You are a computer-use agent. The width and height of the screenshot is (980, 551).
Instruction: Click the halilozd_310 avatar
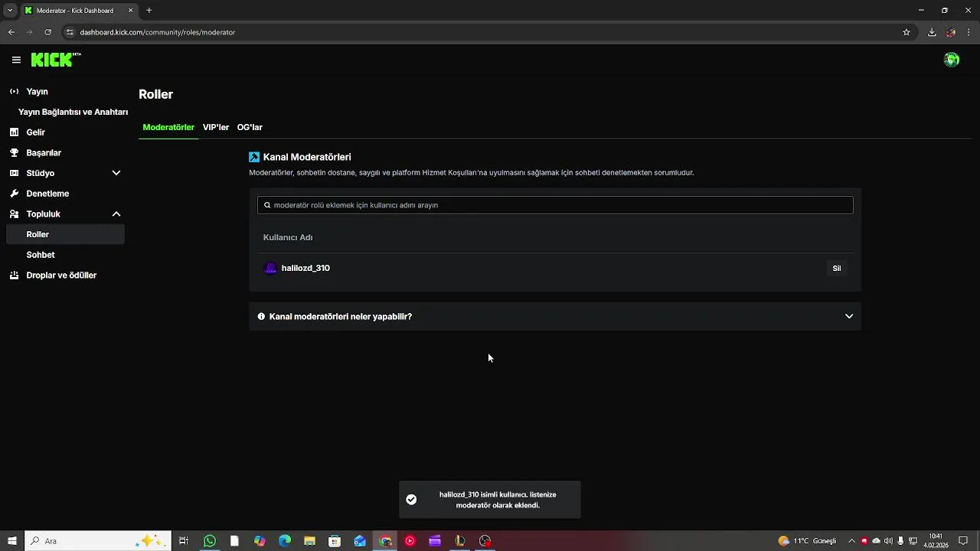[x=270, y=268]
